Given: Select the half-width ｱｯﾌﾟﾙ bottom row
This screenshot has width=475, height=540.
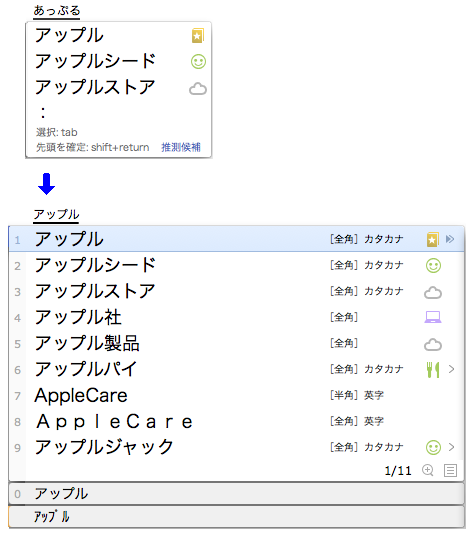Looking at the screenshot, I should point(236,517).
